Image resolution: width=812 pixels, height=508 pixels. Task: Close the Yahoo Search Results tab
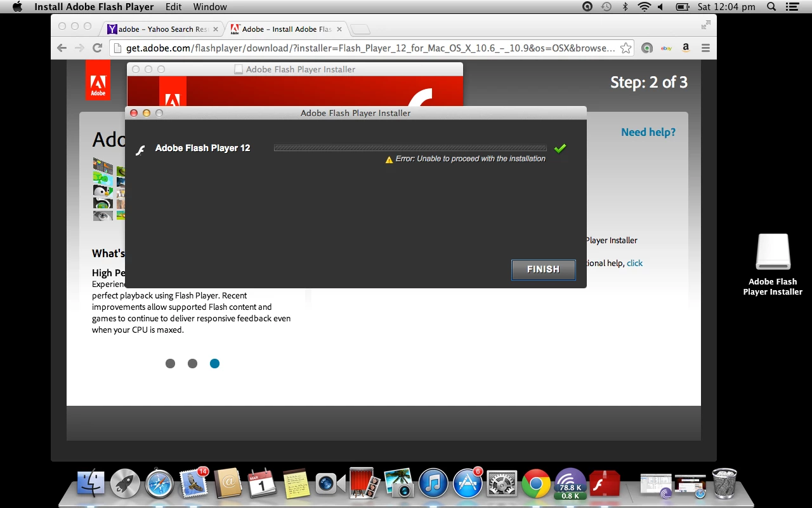[215, 29]
